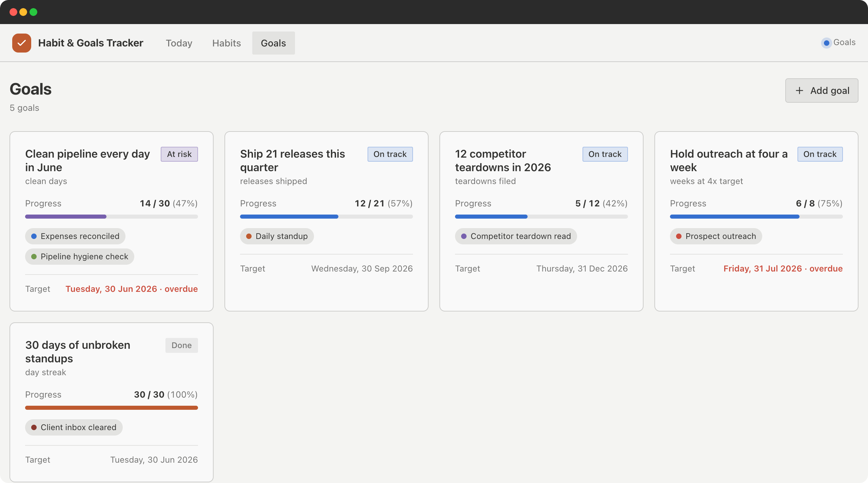Screen dimensions: 868x483
Task: Select the Competitor teardown read habit chip
Action: click(x=516, y=236)
